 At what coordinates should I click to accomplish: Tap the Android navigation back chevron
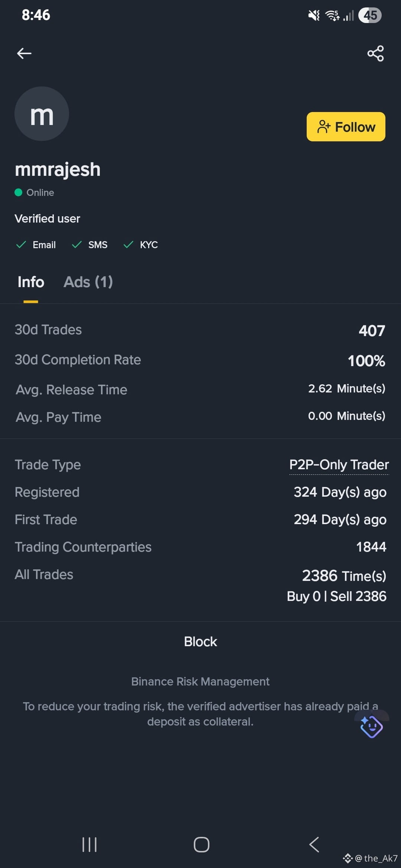(x=314, y=845)
